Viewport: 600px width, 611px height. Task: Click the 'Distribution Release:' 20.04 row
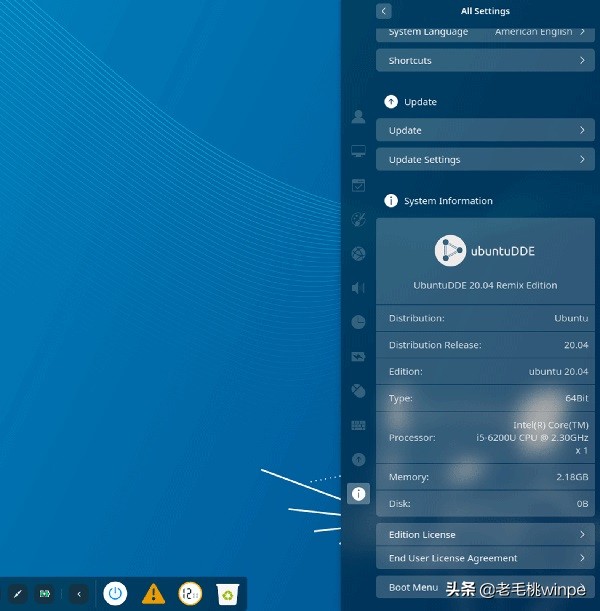[x=485, y=345]
